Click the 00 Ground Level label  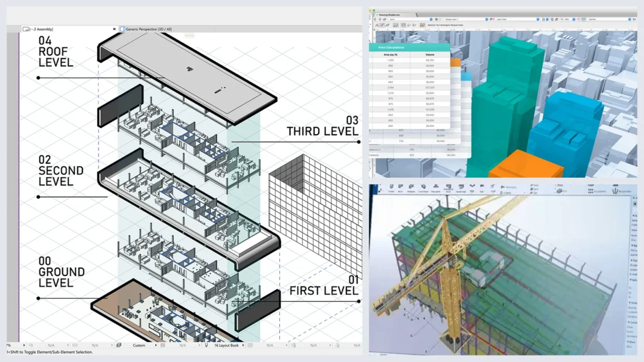(61, 272)
